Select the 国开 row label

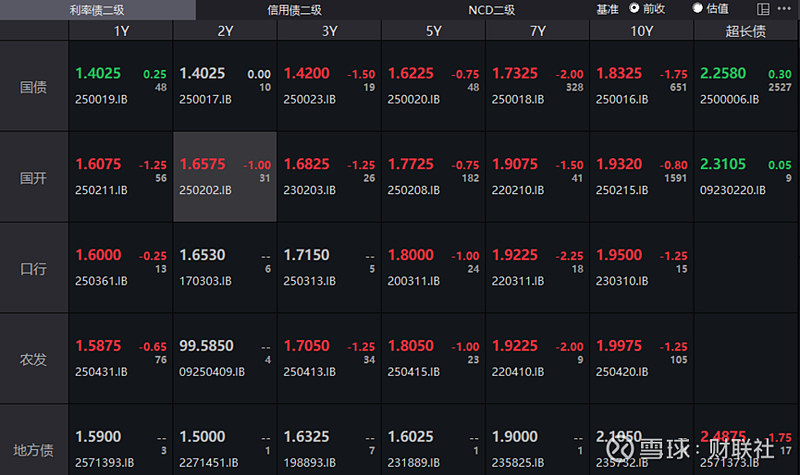coord(34,178)
